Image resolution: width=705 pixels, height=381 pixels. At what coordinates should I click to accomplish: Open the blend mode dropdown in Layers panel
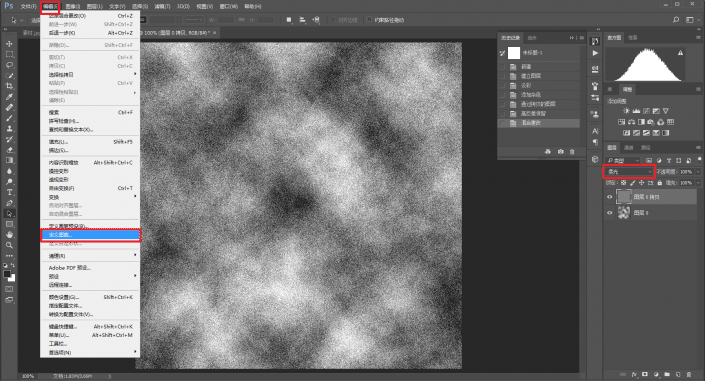pos(629,172)
